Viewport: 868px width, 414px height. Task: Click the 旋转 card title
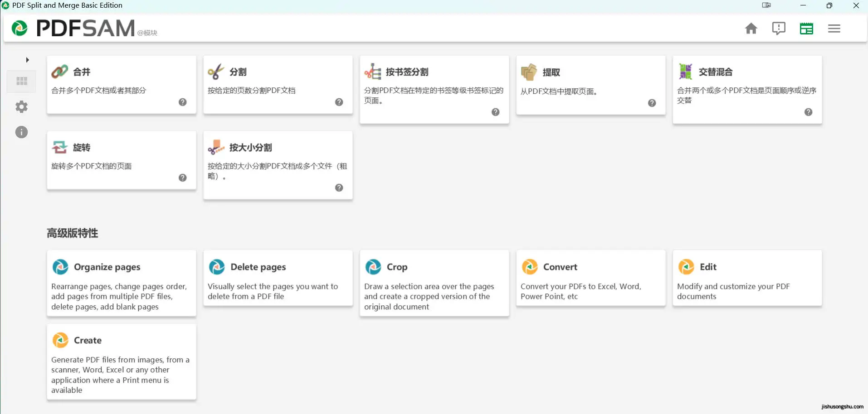[x=82, y=147]
